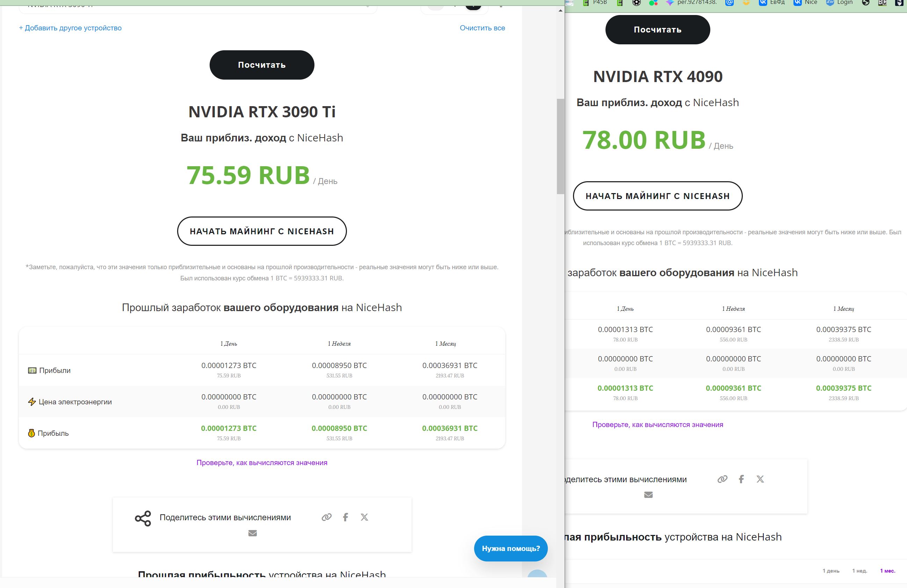Share the RTX 3090 Ti results on Facebook

pyautogui.click(x=345, y=517)
